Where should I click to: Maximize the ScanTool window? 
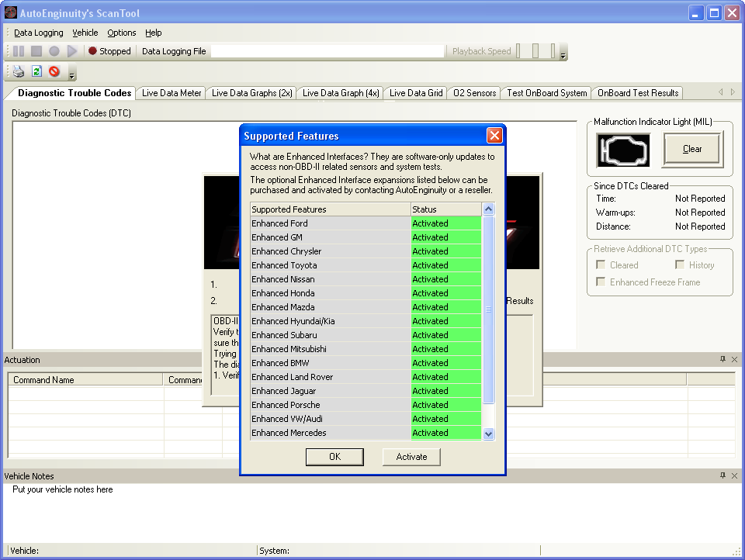[x=714, y=13]
